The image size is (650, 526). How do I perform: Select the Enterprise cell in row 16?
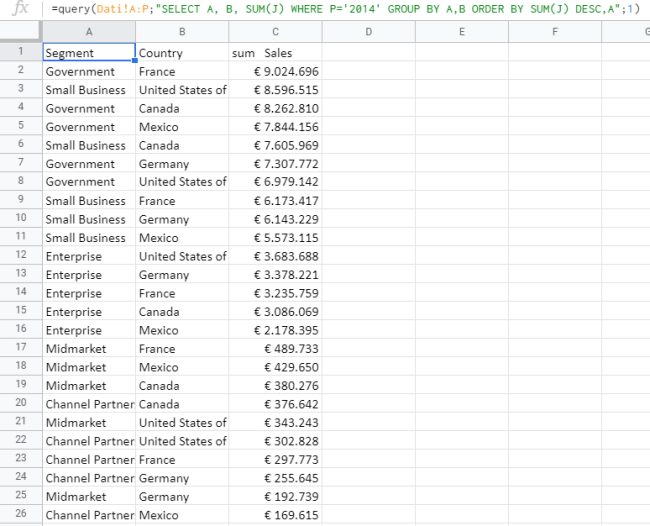tap(88, 330)
